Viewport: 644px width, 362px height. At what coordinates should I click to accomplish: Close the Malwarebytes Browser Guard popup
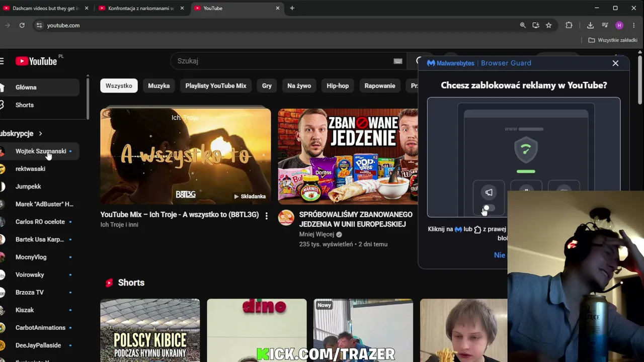tap(615, 63)
